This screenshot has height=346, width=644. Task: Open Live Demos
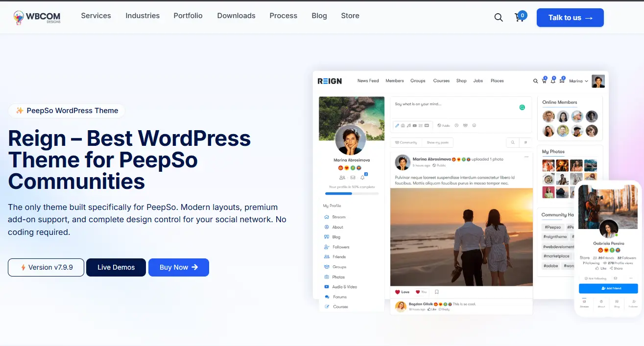point(116,267)
